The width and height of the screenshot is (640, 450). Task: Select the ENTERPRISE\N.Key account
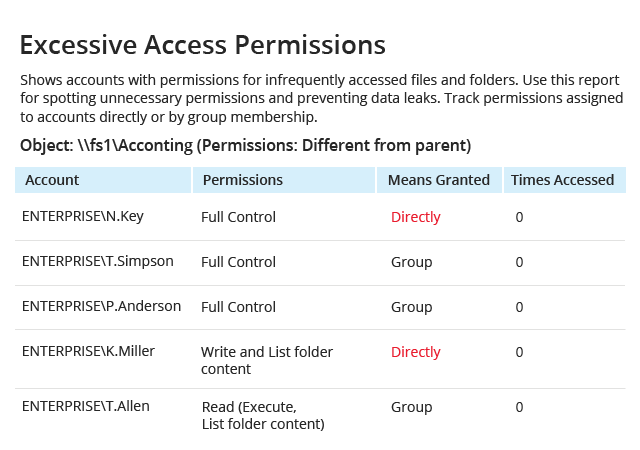[83, 216]
